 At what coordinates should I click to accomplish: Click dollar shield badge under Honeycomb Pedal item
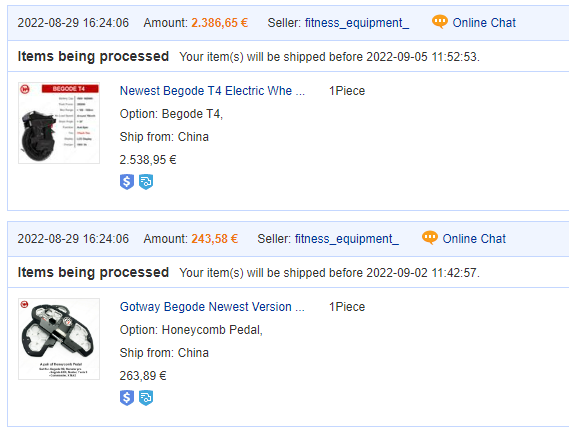(x=127, y=397)
